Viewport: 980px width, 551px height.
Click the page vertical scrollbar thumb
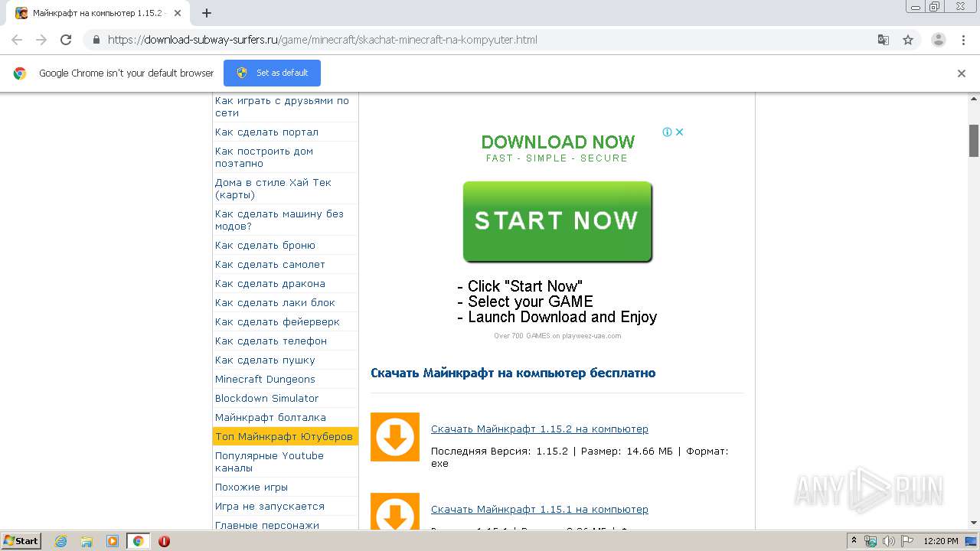tap(974, 140)
